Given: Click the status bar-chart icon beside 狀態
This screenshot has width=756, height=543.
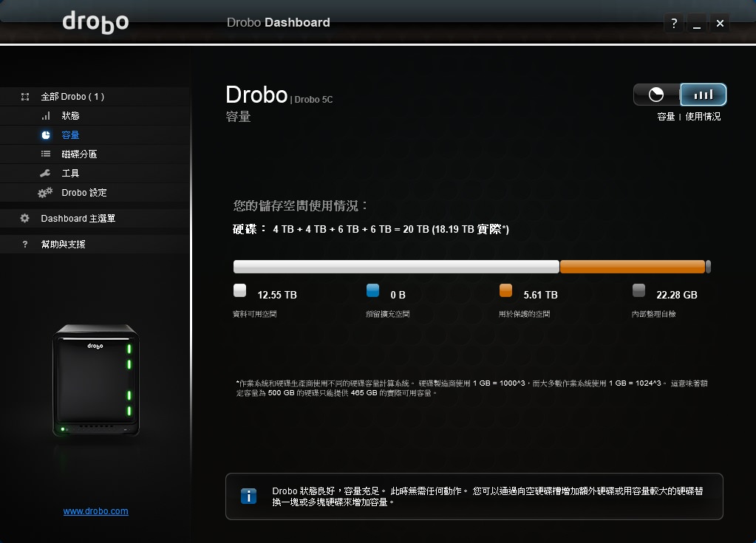Looking at the screenshot, I should click(x=46, y=116).
